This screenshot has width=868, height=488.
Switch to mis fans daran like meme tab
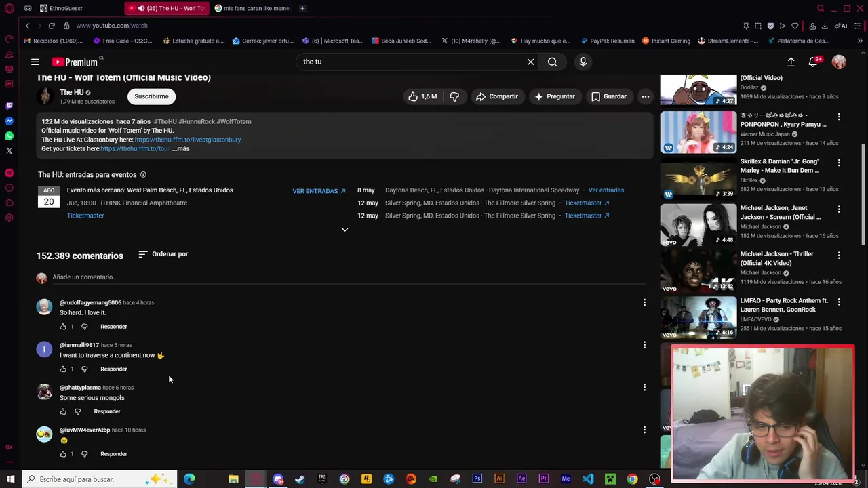[x=252, y=8]
